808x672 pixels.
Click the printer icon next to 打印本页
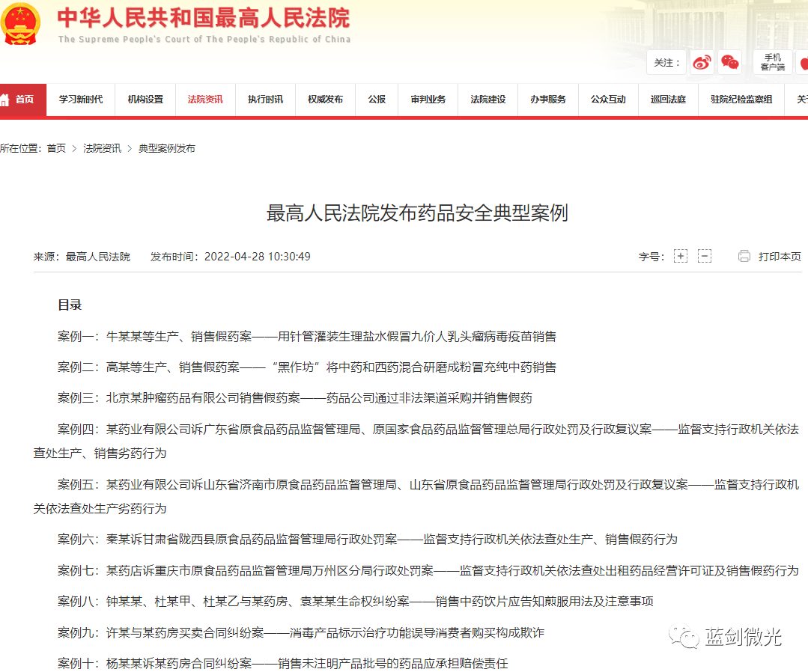[x=744, y=256]
